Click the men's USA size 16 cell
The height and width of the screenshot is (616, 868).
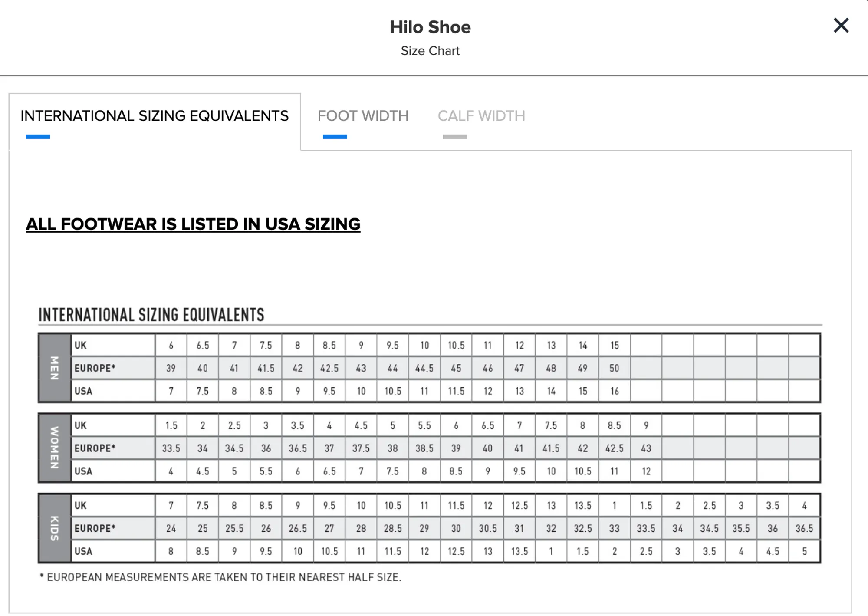(x=614, y=392)
